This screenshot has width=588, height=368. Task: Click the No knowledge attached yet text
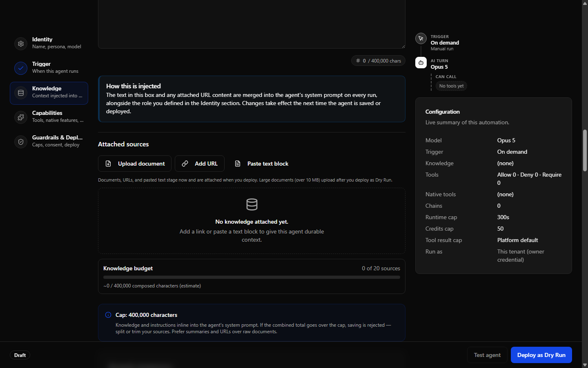(252, 222)
